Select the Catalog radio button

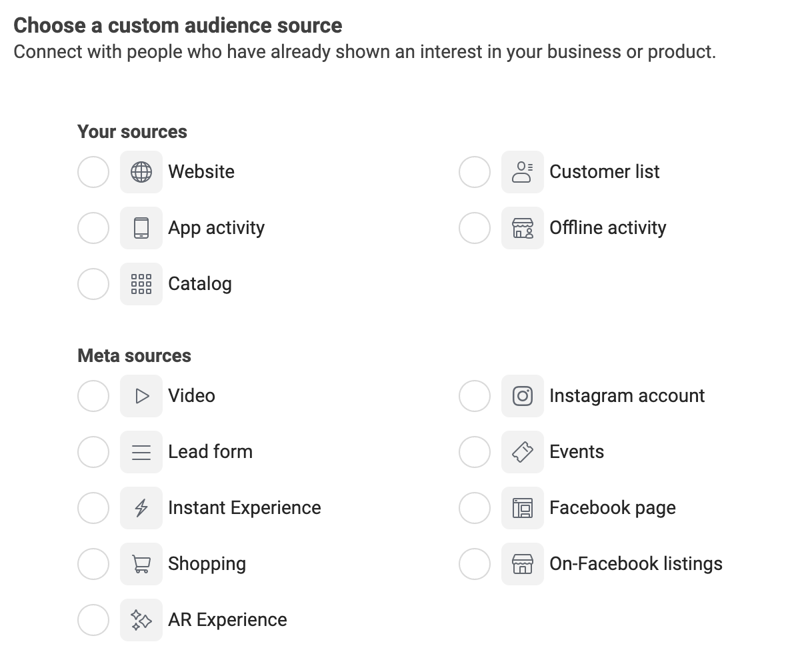[x=93, y=284]
